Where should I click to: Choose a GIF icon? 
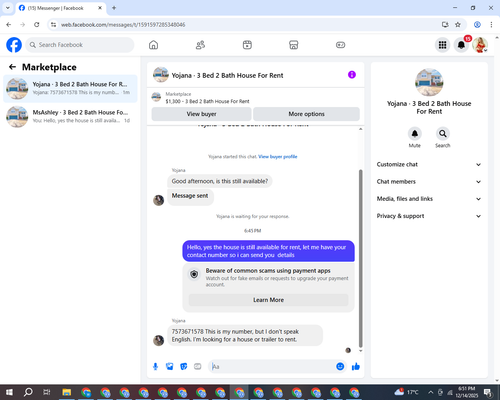(x=198, y=367)
